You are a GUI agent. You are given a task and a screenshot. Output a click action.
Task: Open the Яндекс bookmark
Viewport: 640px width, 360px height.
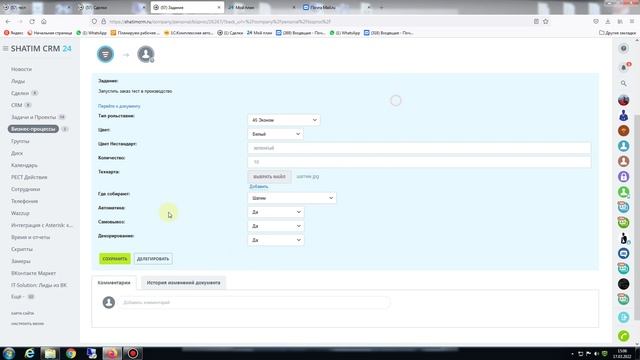[x=13, y=33]
